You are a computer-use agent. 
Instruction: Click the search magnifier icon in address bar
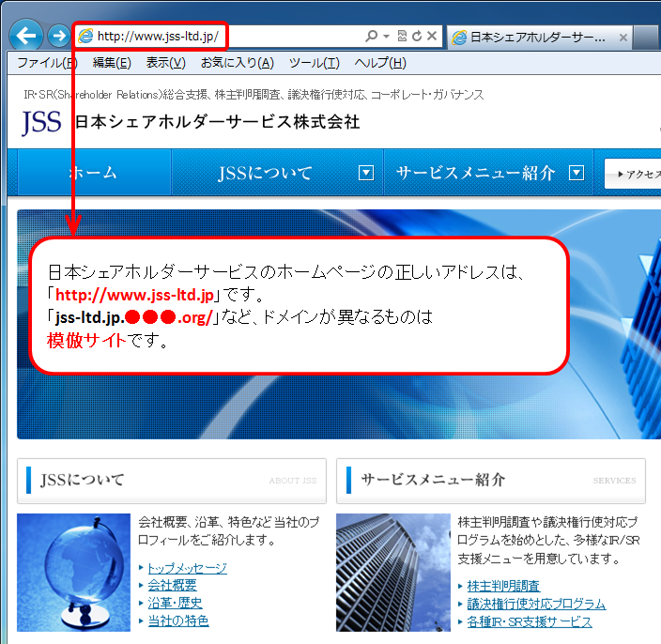(371, 36)
